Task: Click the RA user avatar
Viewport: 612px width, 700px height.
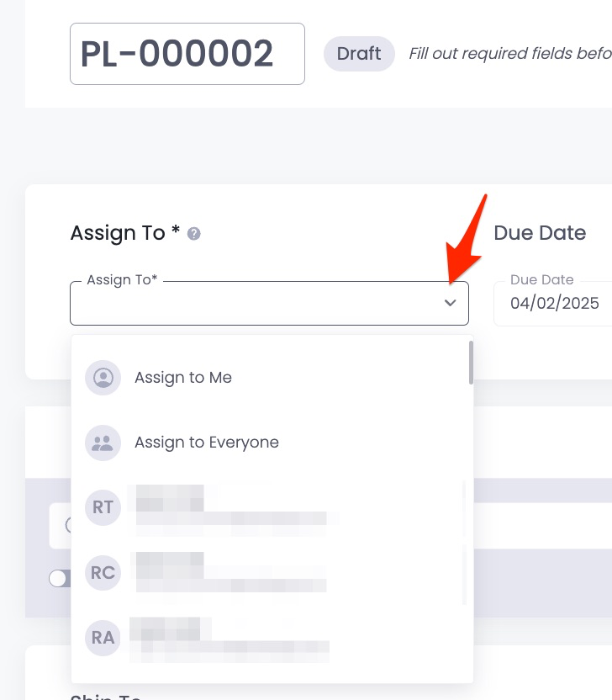Action: coord(103,638)
